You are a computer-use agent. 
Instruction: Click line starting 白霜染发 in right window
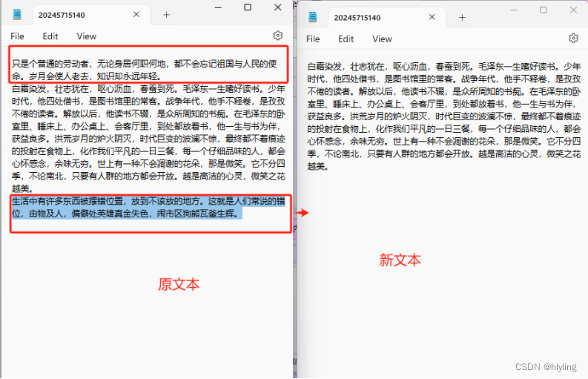coord(444,67)
